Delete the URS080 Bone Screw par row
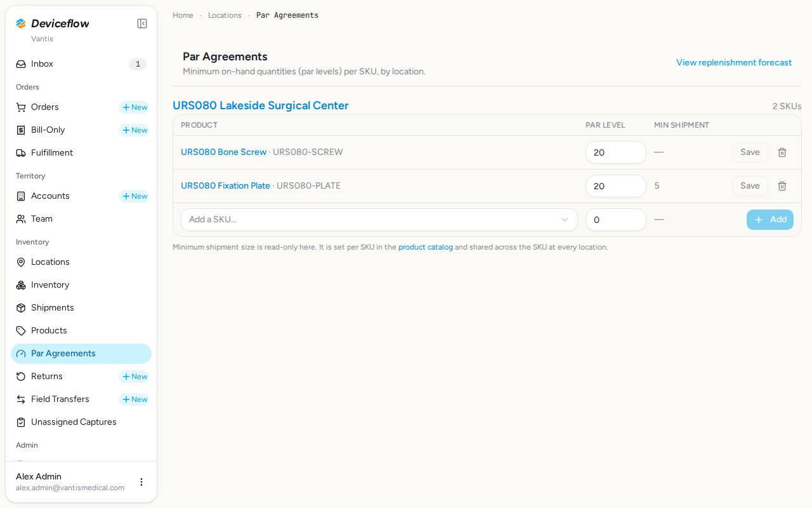Image resolution: width=812 pixels, height=508 pixels. tap(782, 152)
